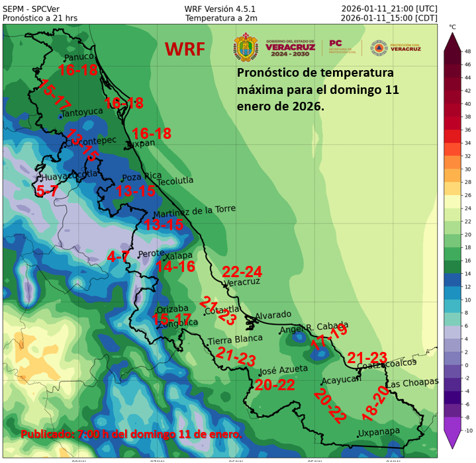476x463 pixels.
Task: Click the purple arrow at the colorbar bottom
Action: [x=452, y=439]
